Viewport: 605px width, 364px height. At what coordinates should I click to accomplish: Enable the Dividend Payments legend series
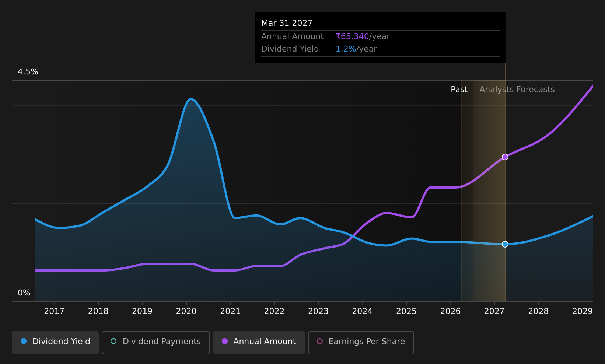tap(156, 343)
